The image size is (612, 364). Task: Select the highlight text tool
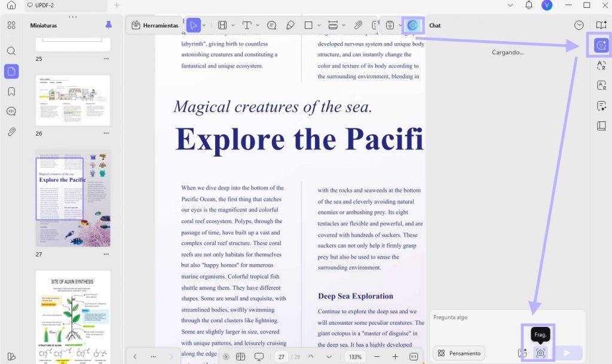pos(222,25)
